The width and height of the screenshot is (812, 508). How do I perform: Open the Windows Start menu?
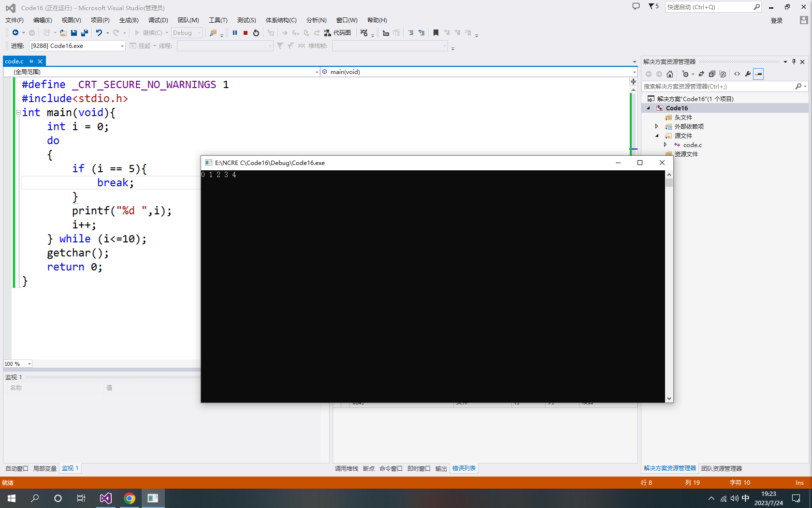12,498
